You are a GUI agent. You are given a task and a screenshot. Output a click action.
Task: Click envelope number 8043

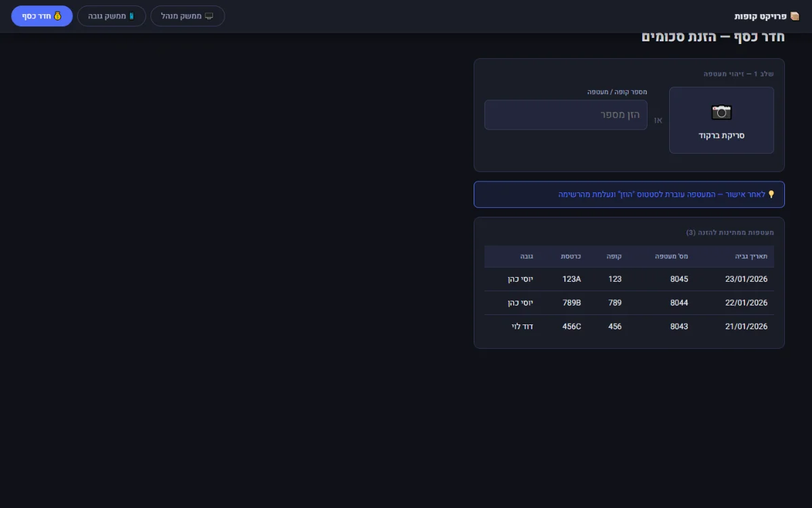(x=679, y=326)
